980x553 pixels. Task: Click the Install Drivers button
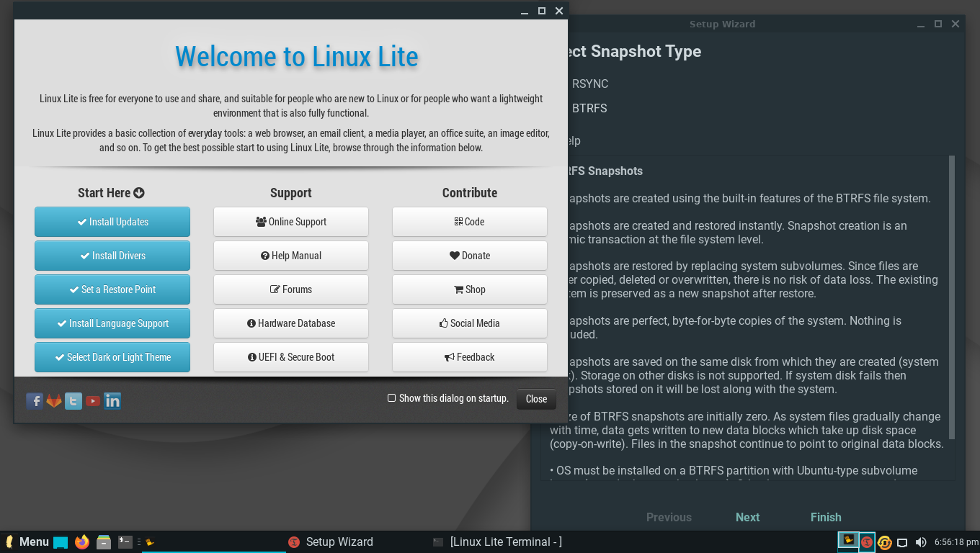112,256
